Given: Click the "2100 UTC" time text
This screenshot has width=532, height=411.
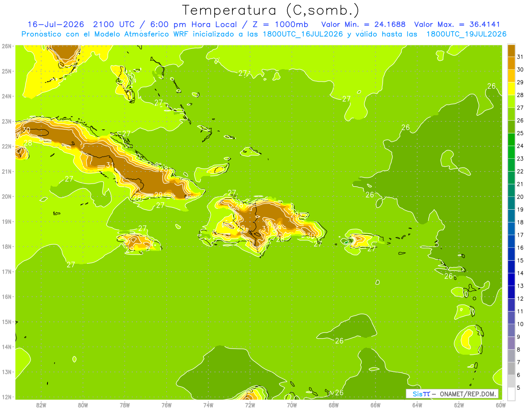Looking at the screenshot, I should click(x=114, y=24).
